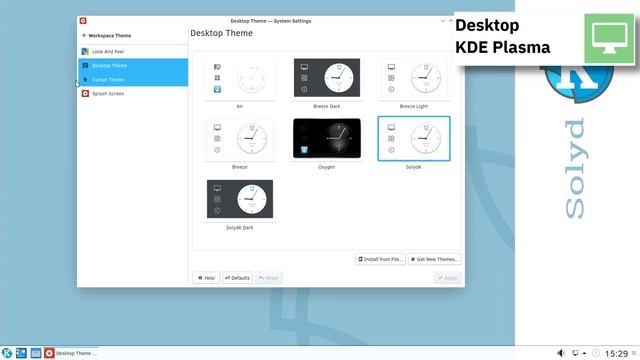The width and height of the screenshot is (640, 360).
Task: Open Look And Feel settings
Action: pos(133,51)
